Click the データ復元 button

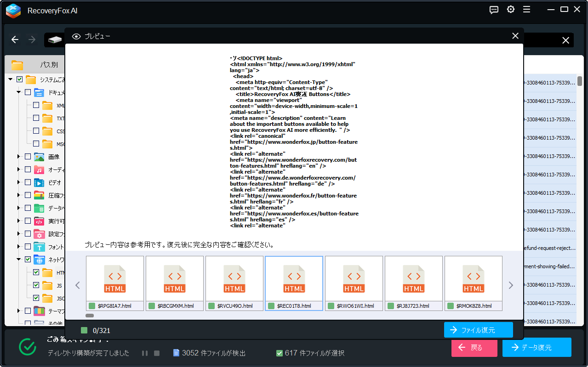click(537, 347)
